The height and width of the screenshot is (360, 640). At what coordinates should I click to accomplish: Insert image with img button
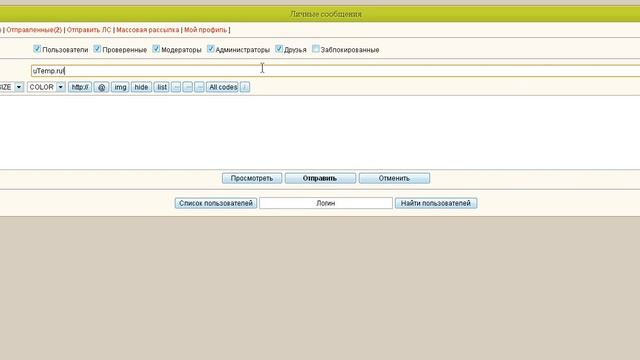pyautogui.click(x=120, y=87)
